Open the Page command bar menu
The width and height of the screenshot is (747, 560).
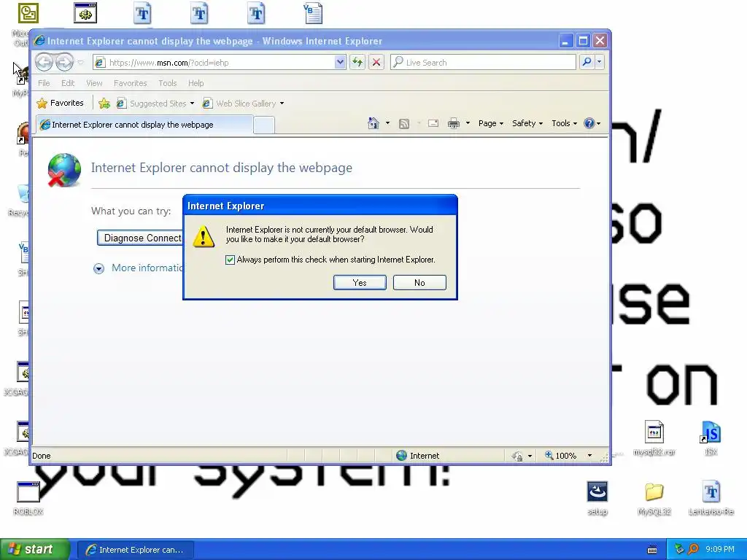point(491,123)
